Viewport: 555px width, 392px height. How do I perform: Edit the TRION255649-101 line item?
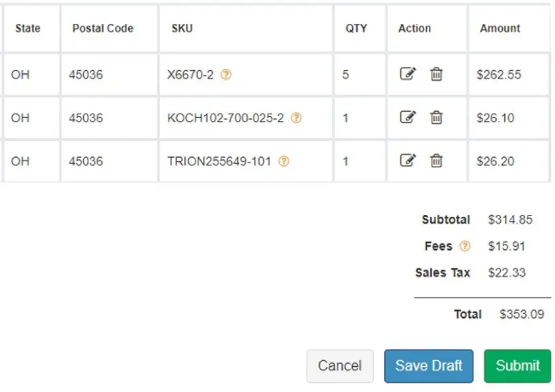(408, 161)
